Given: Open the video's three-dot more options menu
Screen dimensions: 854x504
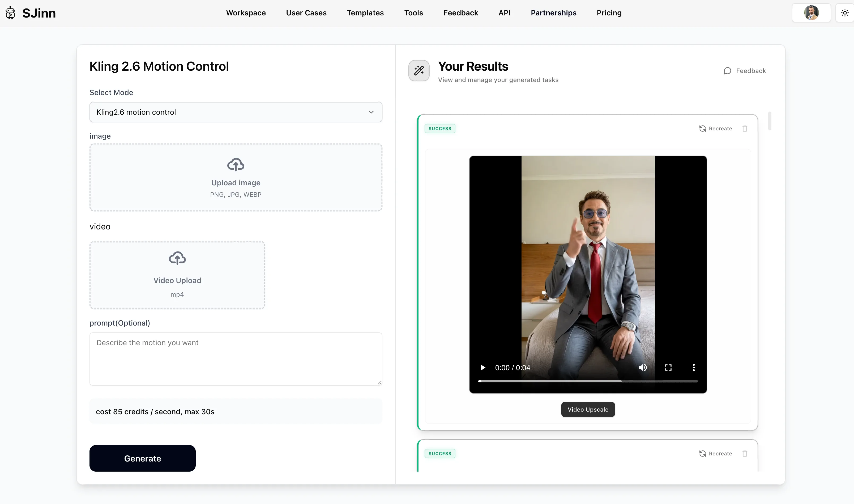Looking at the screenshot, I should coord(694,368).
